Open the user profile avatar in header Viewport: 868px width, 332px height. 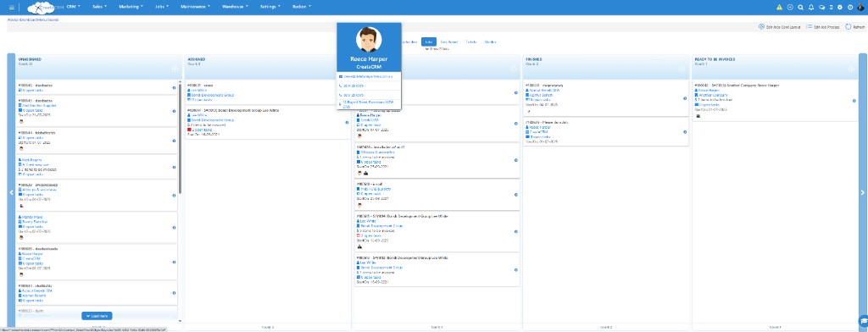point(861,7)
